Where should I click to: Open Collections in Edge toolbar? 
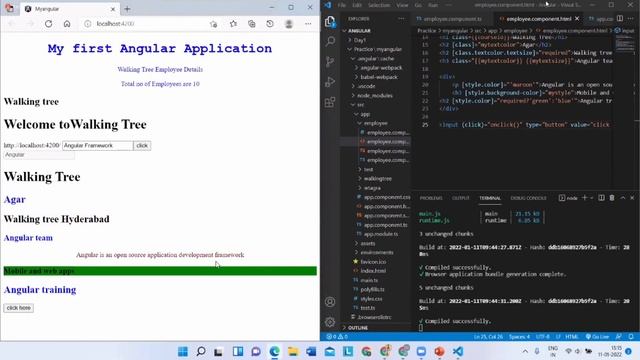[251, 24]
